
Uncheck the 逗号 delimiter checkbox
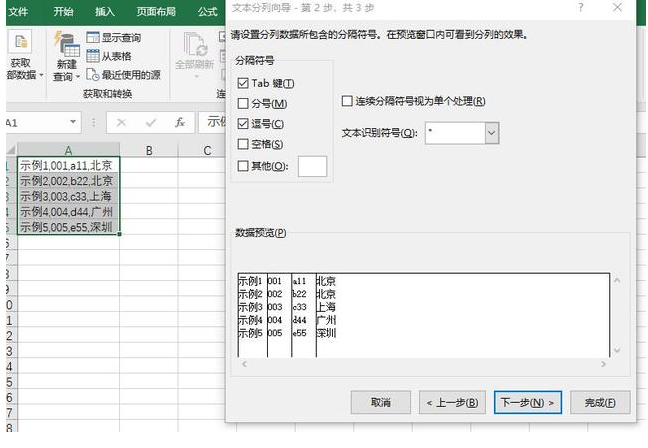[243, 124]
